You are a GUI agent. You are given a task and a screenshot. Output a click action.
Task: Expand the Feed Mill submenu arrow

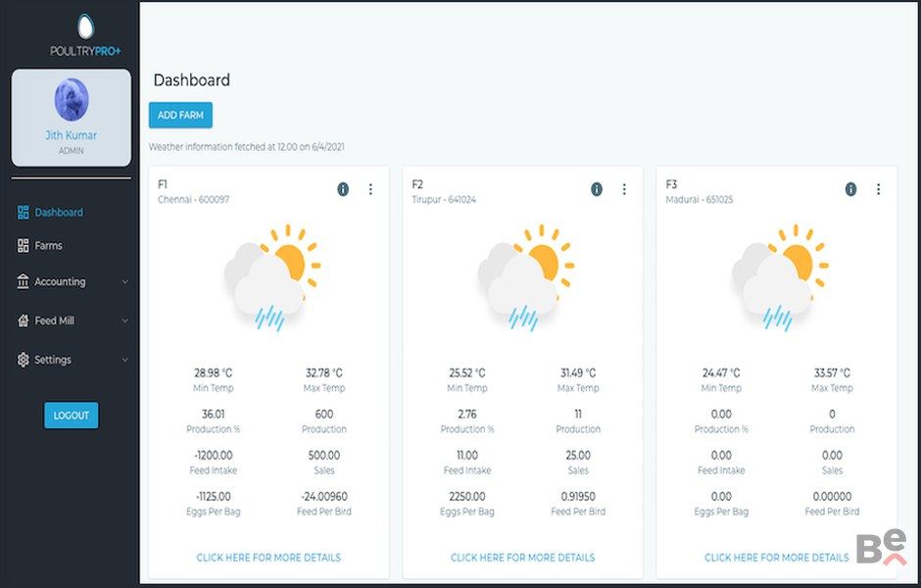(124, 321)
